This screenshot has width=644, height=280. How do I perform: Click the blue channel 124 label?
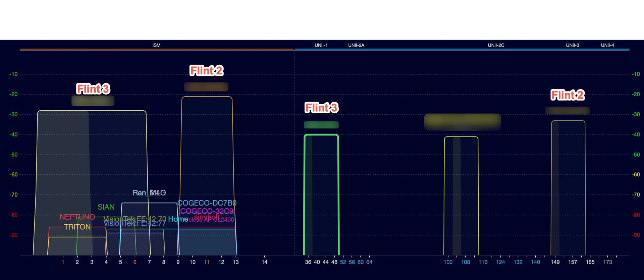(500, 262)
